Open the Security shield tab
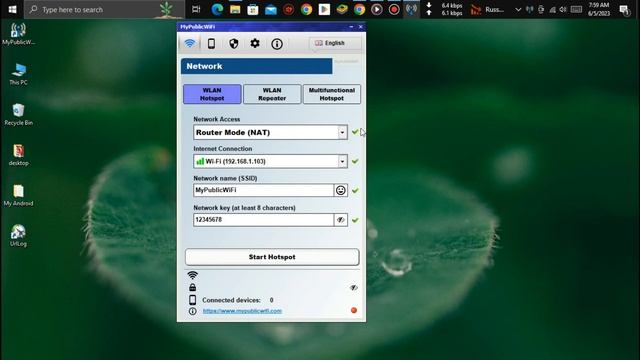640x360 pixels. 233,43
